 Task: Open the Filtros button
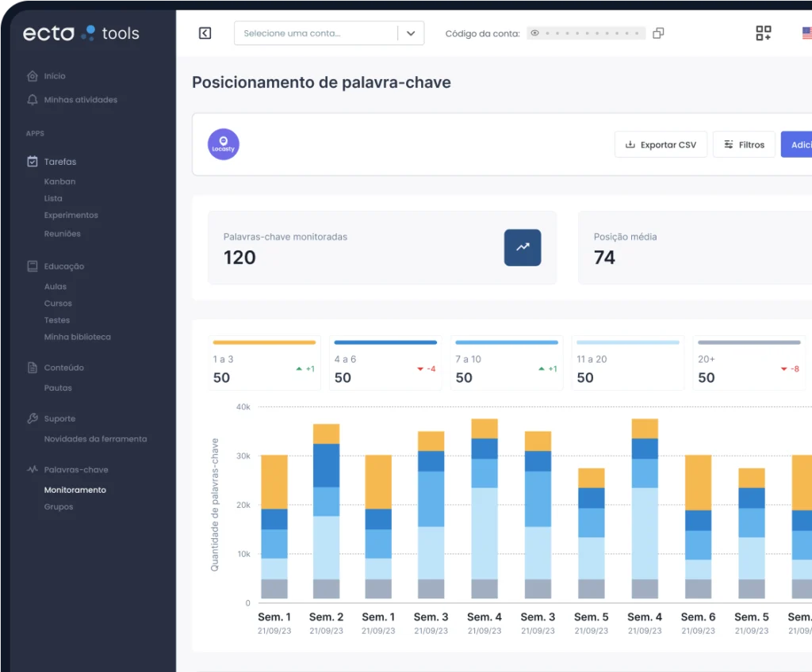[744, 144]
